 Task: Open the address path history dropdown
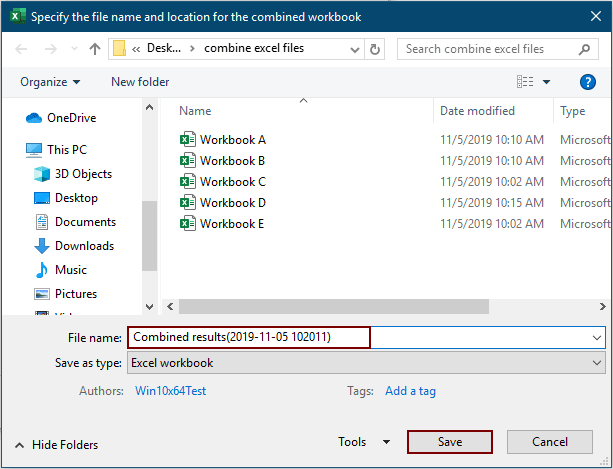[x=353, y=49]
